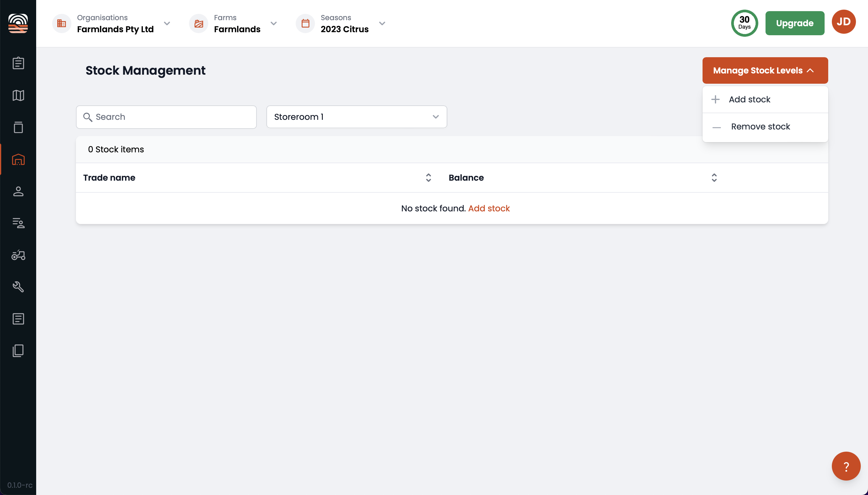Click the Add stock link in empty table
The image size is (868, 495).
point(489,208)
